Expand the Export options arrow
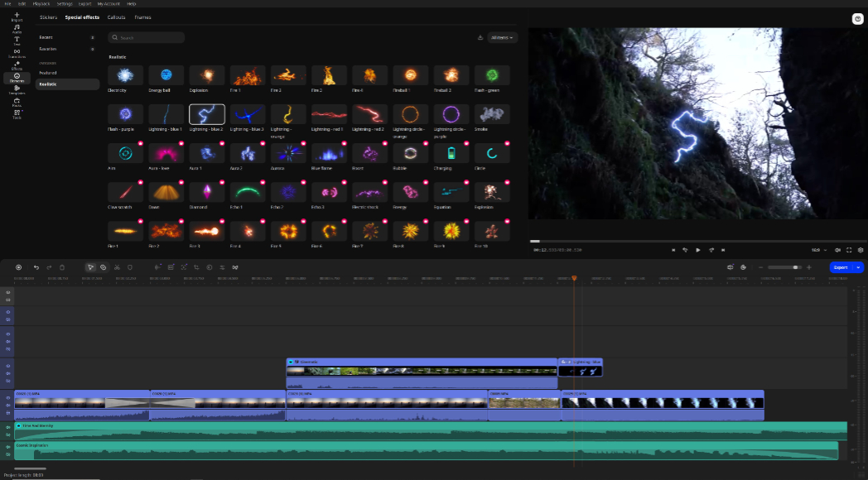Image resolution: width=868 pixels, height=480 pixels. [859, 267]
